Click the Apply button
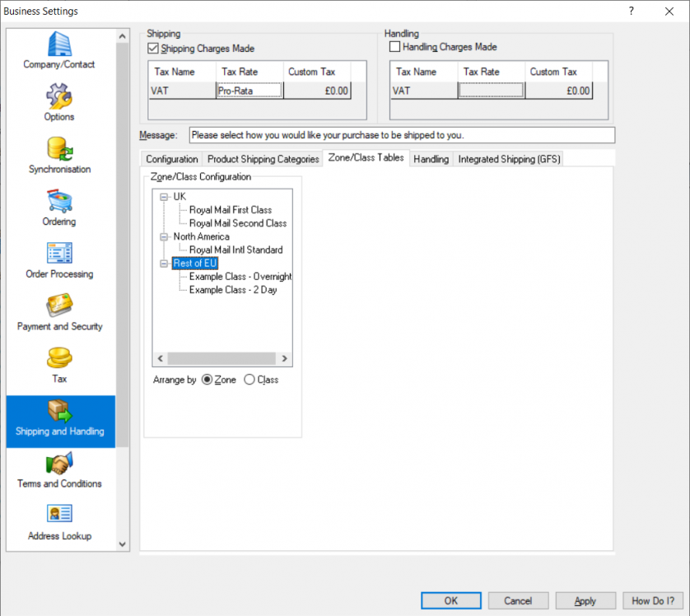The height and width of the screenshot is (616, 690). [x=585, y=601]
